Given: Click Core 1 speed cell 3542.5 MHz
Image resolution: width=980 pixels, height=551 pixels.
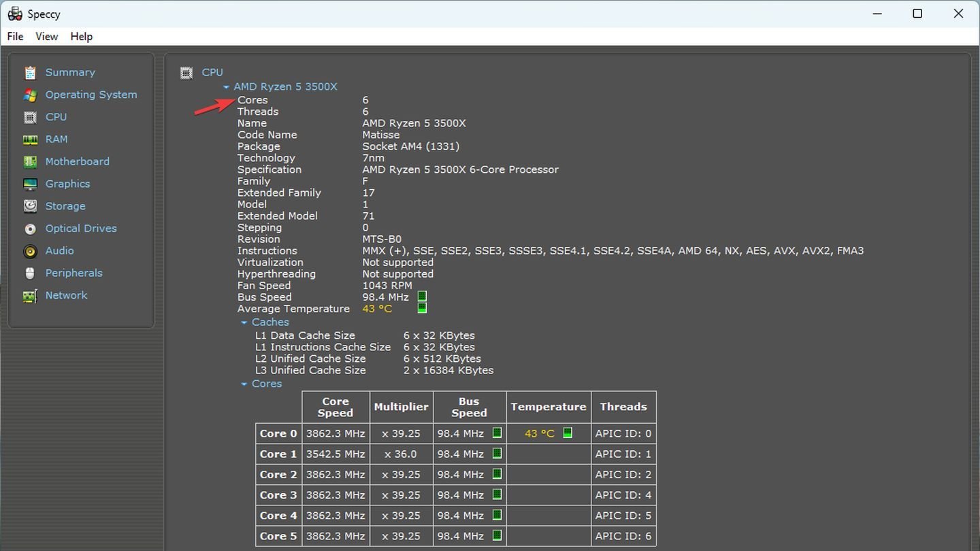Looking at the screenshot, I should (336, 454).
